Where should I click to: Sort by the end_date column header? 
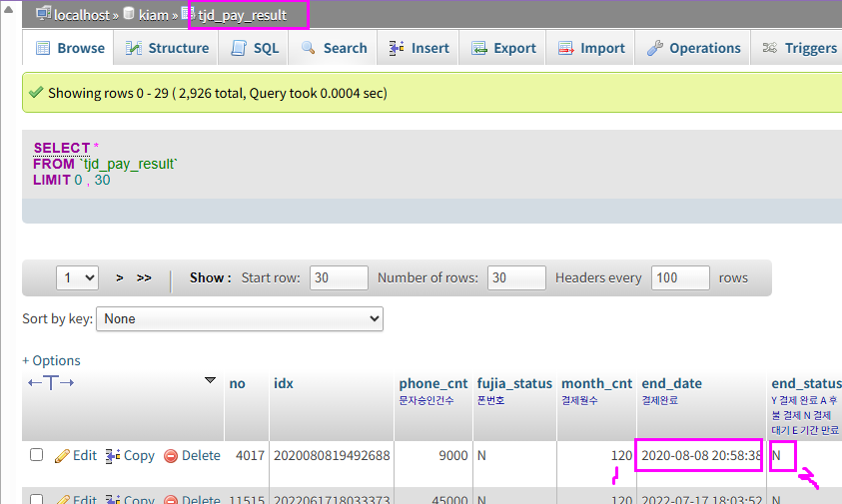point(671,383)
